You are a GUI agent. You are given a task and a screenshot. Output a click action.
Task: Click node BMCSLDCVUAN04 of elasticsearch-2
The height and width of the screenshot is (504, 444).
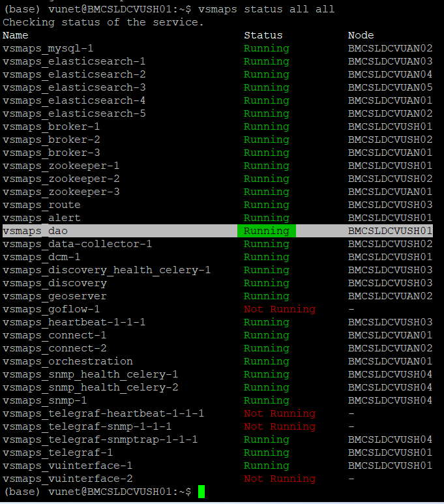click(390, 74)
